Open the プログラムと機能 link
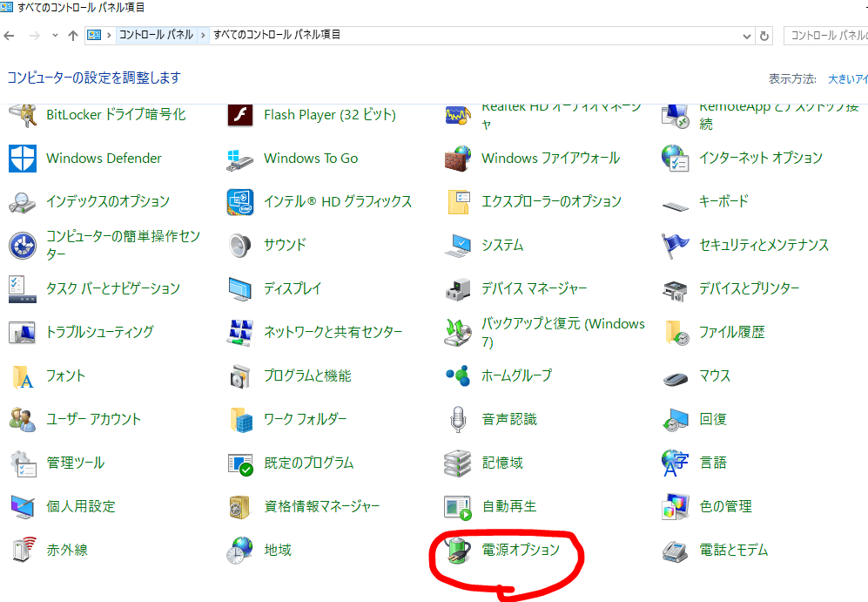 [308, 376]
